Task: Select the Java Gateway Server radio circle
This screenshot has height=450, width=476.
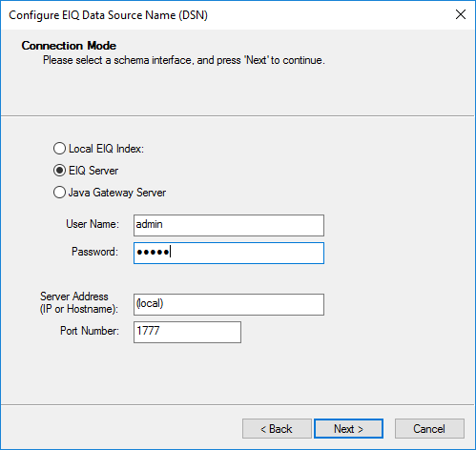Action: [59, 193]
